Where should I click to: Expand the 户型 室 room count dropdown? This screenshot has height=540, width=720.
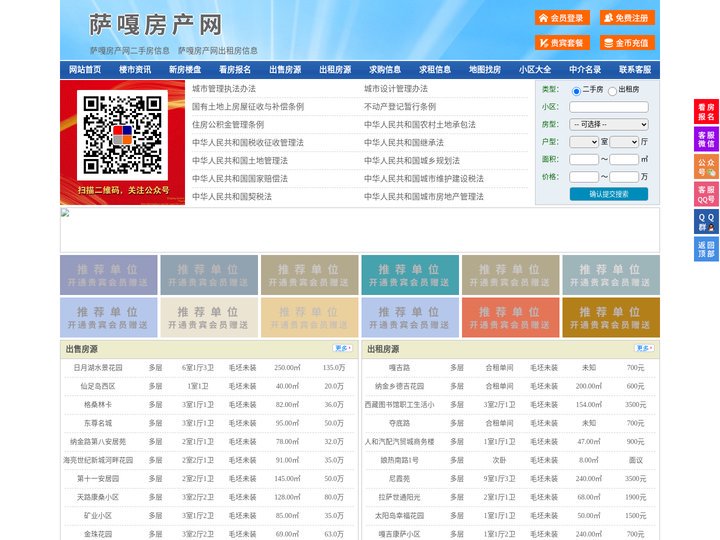[x=584, y=142]
